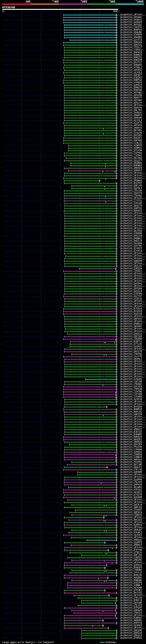Viewport: 146px width, 644px height.
Task: Select hit label UniRef100_O14063
Action: click(x=131, y=535)
